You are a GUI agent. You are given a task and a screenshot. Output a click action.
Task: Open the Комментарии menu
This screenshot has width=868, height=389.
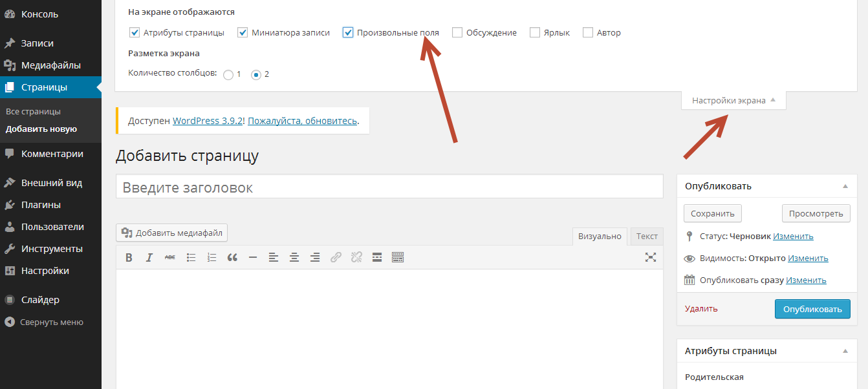point(50,154)
